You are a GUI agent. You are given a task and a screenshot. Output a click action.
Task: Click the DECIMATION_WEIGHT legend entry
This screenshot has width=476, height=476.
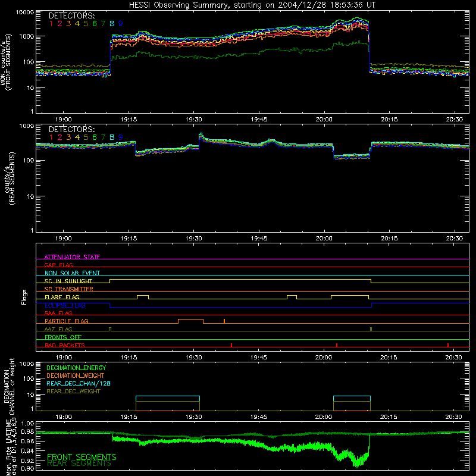(76, 375)
